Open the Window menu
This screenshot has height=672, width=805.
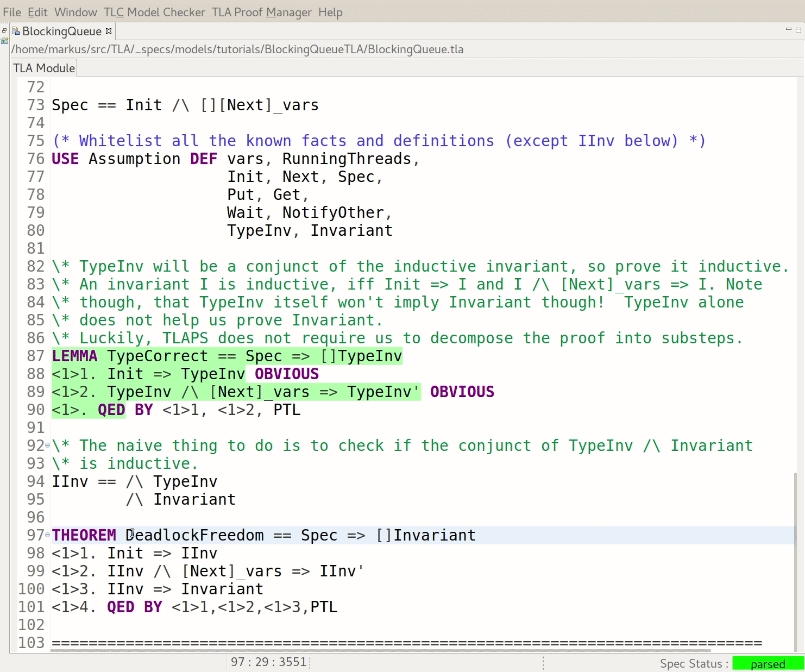point(76,12)
